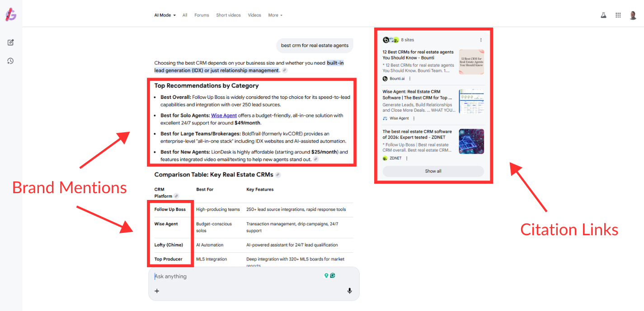This screenshot has height=311, width=644.
Task: Click the stacked site favicons beside 8 sites
Action: 391,40
